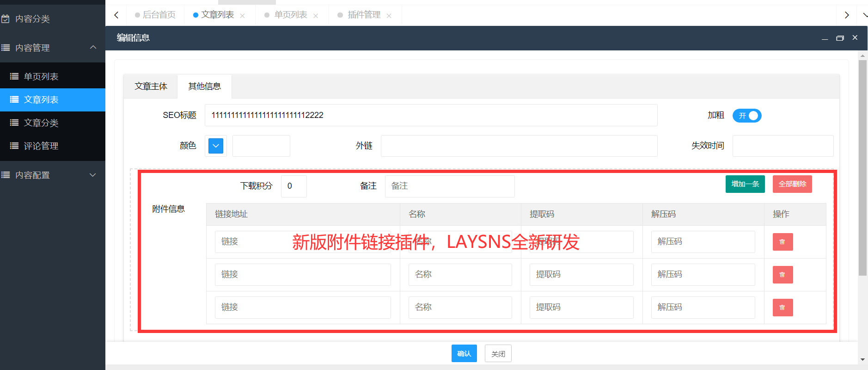
Task: Click the 评论管理 list icon in sidebar
Action: tap(14, 146)
